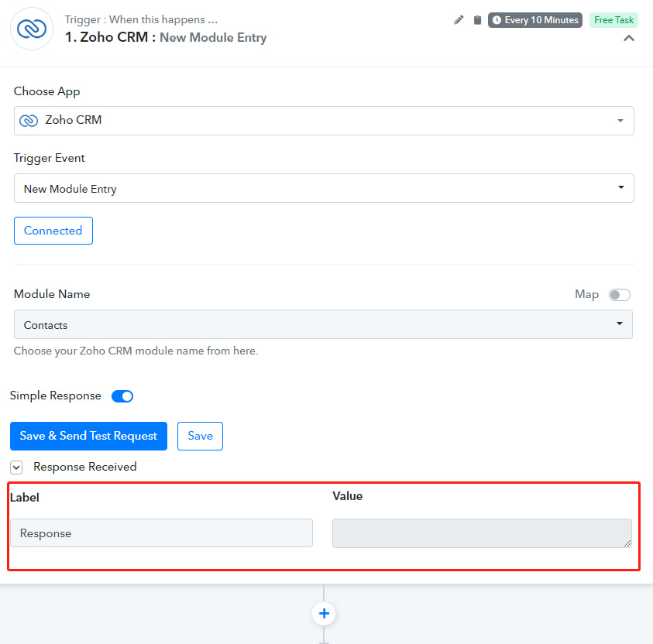The image size is (653, 644).
Task: Click the Zoho CRM logo icon in header
Action: pyautogui.click(x=32, y=29)
